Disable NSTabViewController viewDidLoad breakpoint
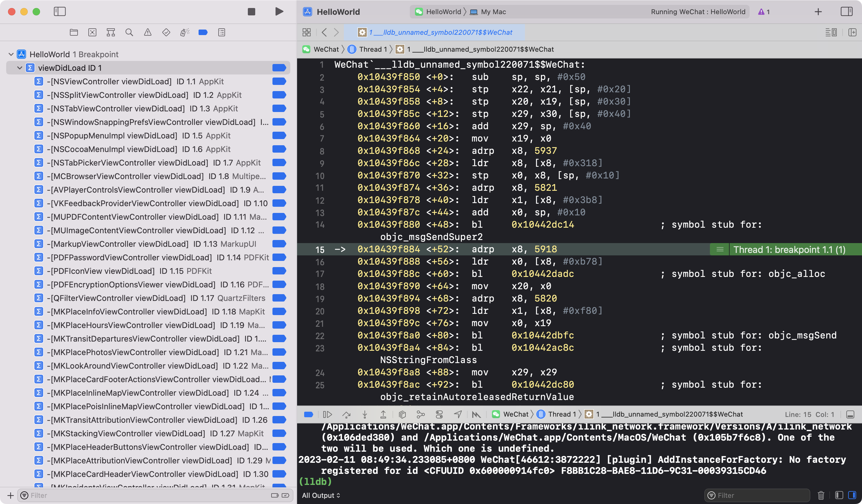862x504 pixels. (x=279, y=108)
